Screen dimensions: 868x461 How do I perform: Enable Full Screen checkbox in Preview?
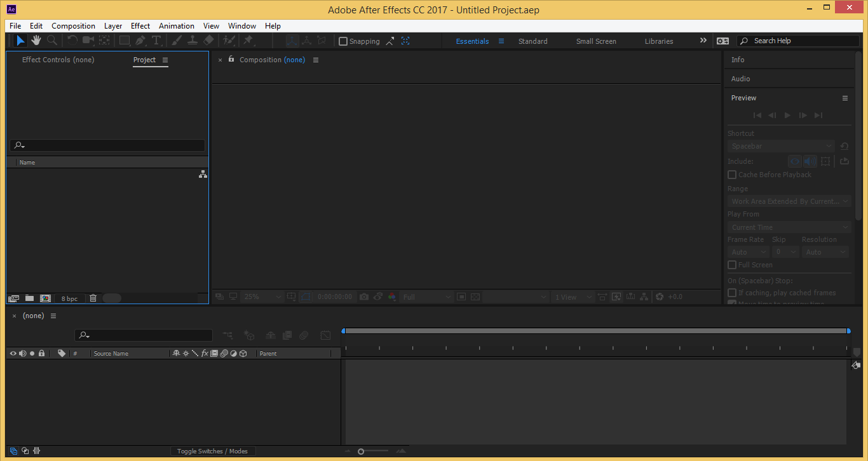click(732, 265)
